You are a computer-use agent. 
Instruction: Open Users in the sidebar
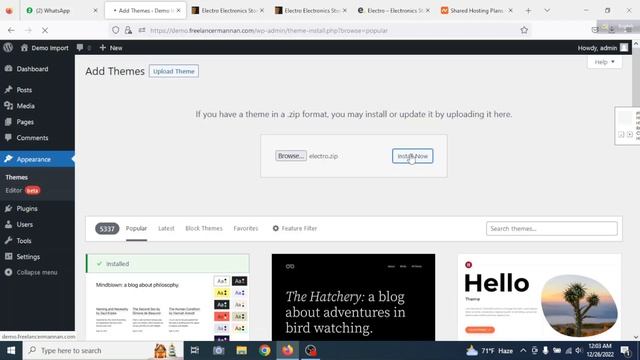(24, 224)
